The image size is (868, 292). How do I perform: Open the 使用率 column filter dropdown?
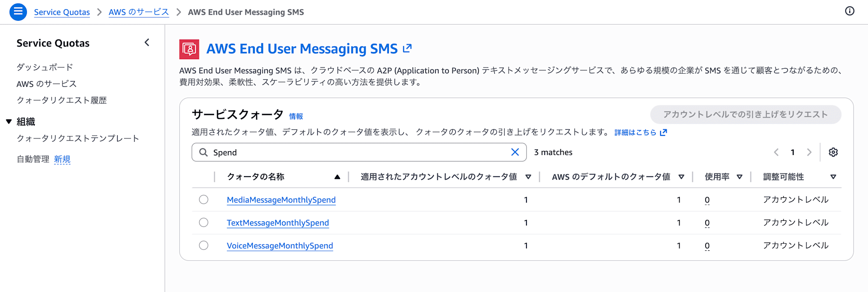(x=739, y=177)
